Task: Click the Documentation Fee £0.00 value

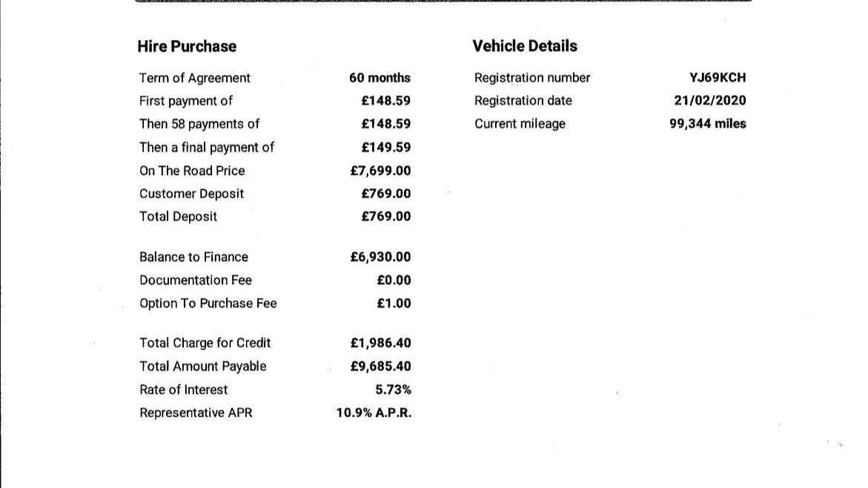Action: coord(394,280)
